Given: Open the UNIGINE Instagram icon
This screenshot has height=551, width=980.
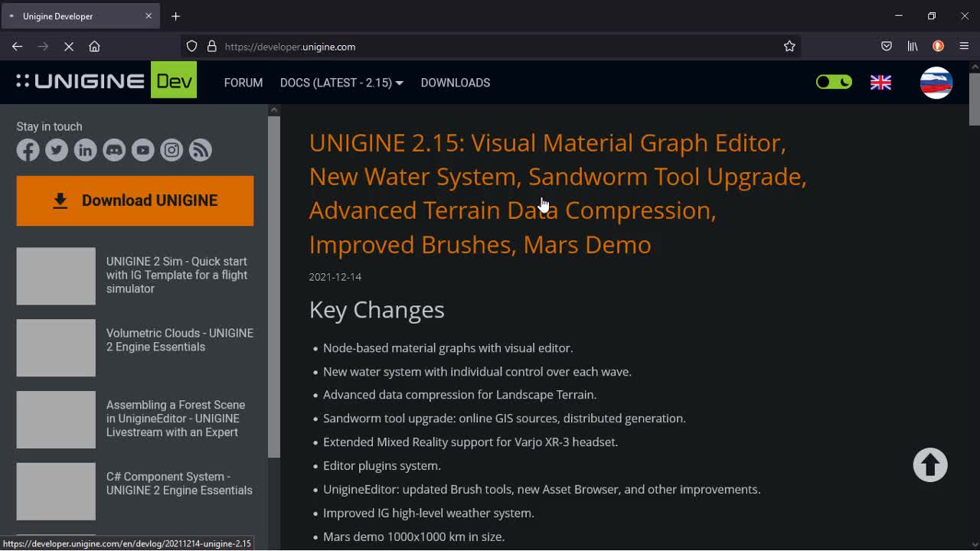Looking at the screenshot, I should click(171, 150).
